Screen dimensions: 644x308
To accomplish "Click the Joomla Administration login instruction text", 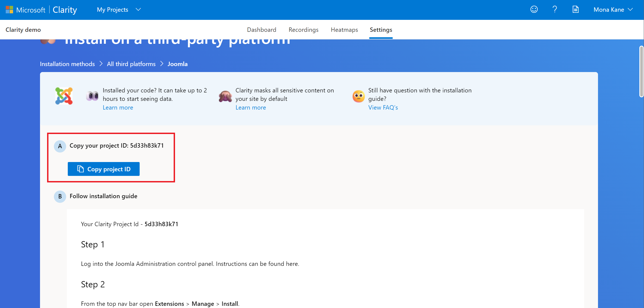I will click(x=190, y=264).
